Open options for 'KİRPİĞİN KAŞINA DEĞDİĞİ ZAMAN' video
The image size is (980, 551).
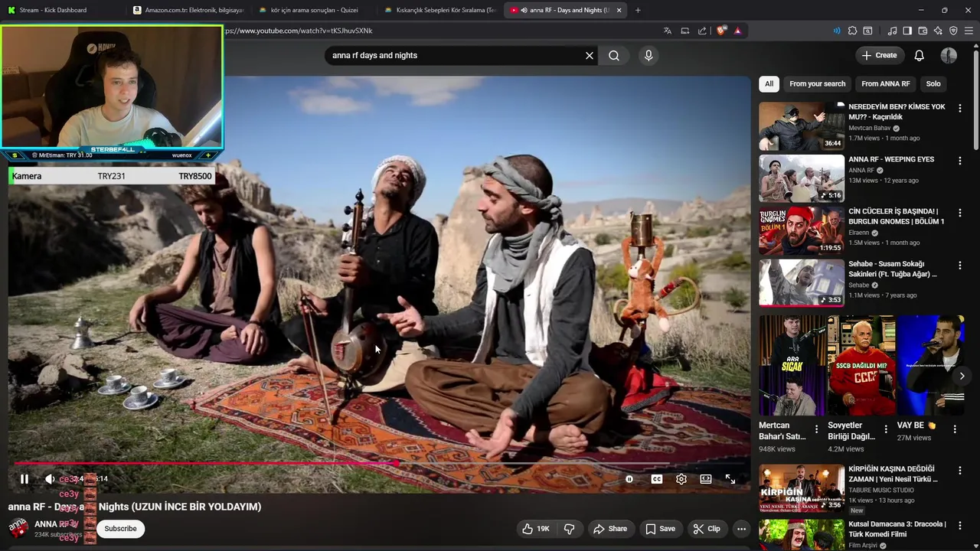point(959,471)
